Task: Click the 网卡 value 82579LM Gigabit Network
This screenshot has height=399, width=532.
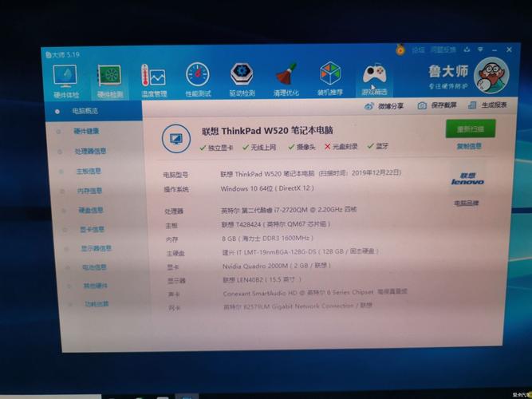Action: coord(298,306)
